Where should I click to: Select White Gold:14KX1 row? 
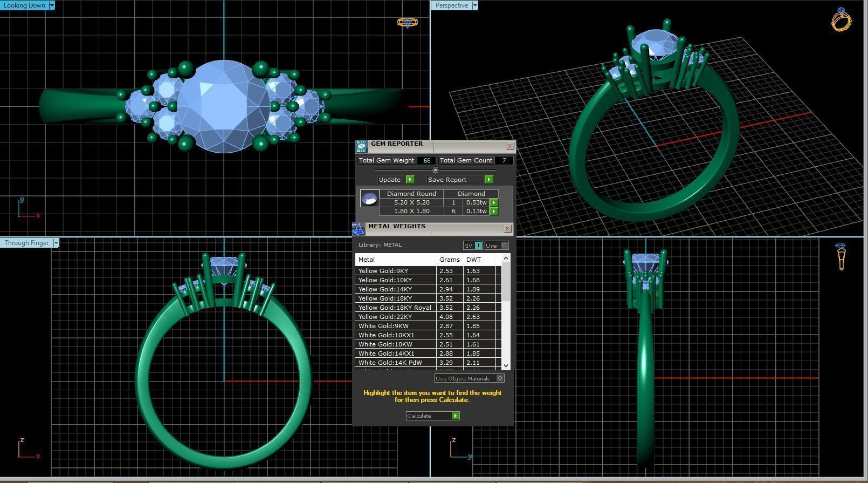428,353
